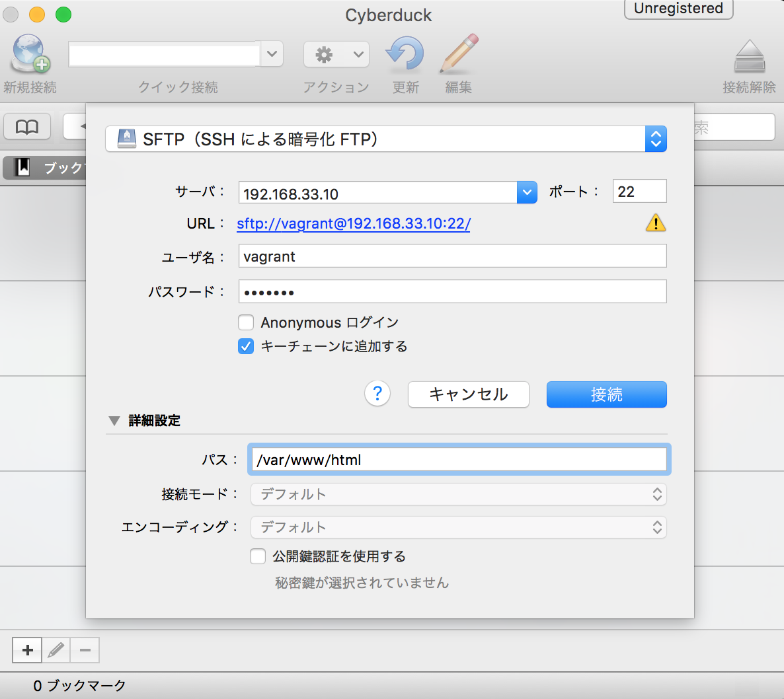Viewport: 784px width, 699px height.
Task: Click the SFTP drive icon in the protocol selector
Action: [126, 139]
